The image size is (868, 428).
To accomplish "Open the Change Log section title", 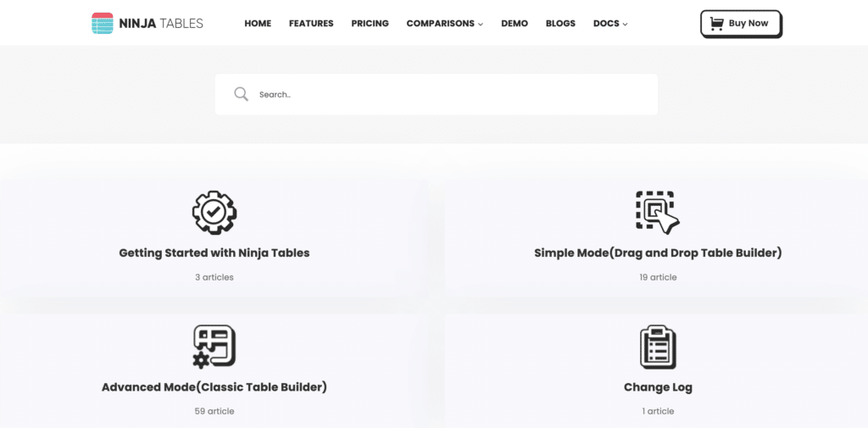I will coord(658,387).
